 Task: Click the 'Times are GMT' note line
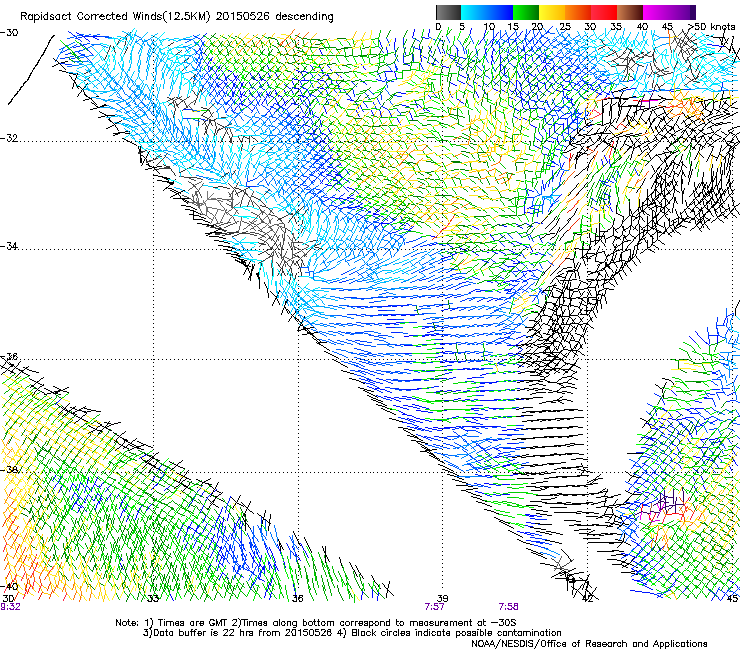(316, 623)
